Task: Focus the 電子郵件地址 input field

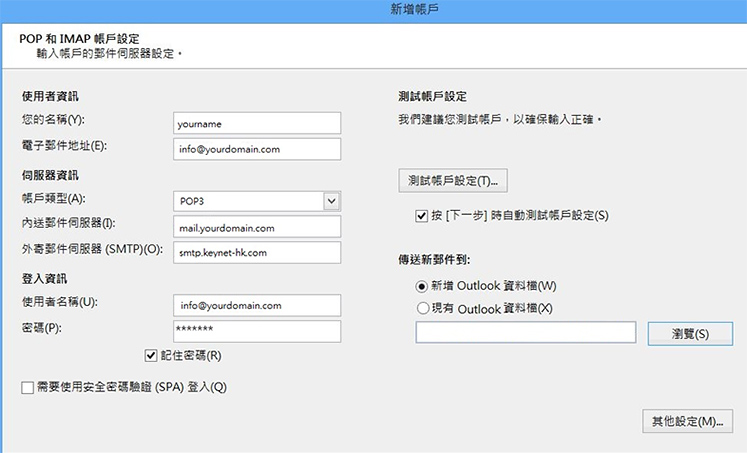Action: click(256, 148)
